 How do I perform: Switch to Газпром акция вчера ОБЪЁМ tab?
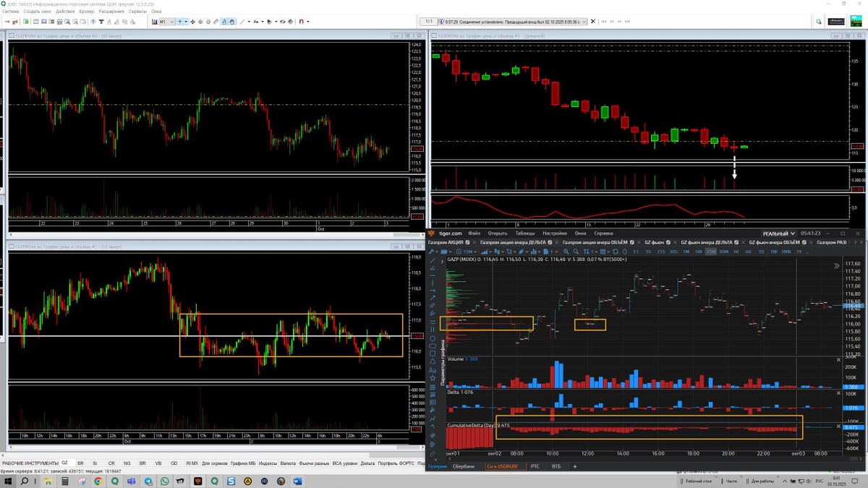pyautogui.click(x=595, y=242)
